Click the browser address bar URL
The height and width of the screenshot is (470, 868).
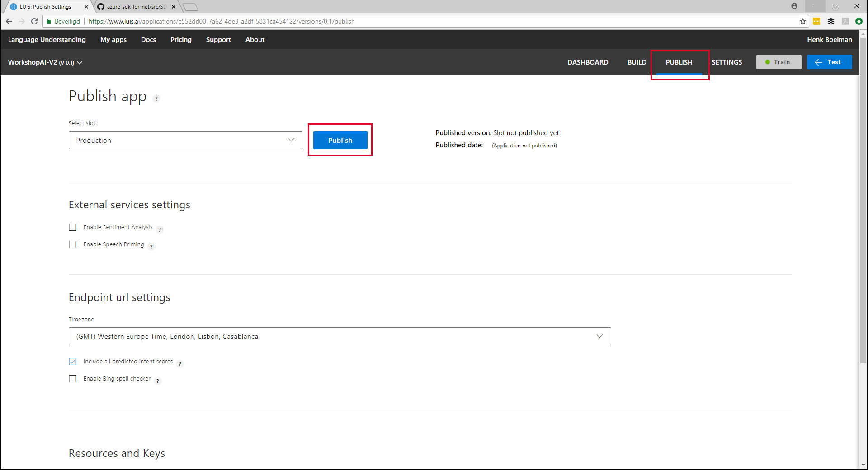tap(222, 21)
